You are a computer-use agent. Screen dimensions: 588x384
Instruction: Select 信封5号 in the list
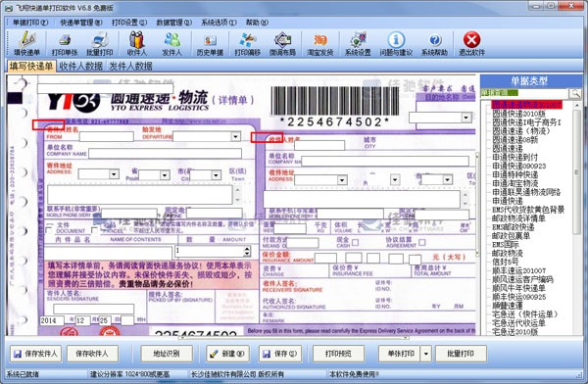[506, 262]
